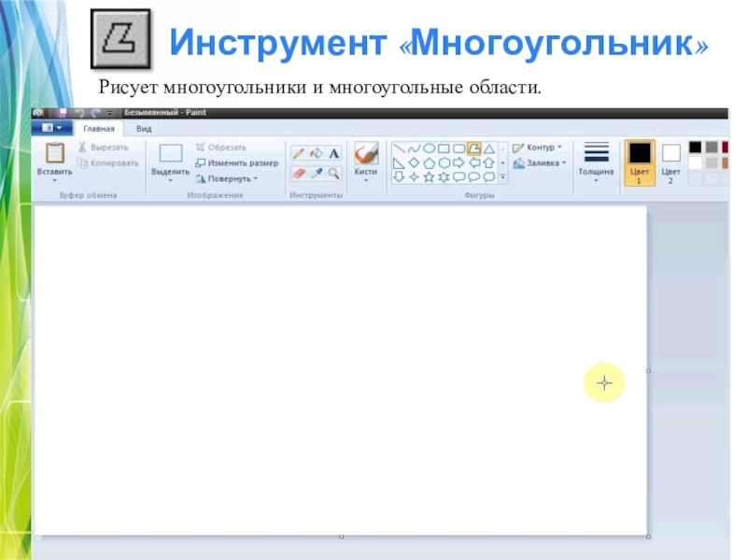Expand the shapes gallery with More arrow
This screenshot has height=560, width=747.
[x=502, y=177]
